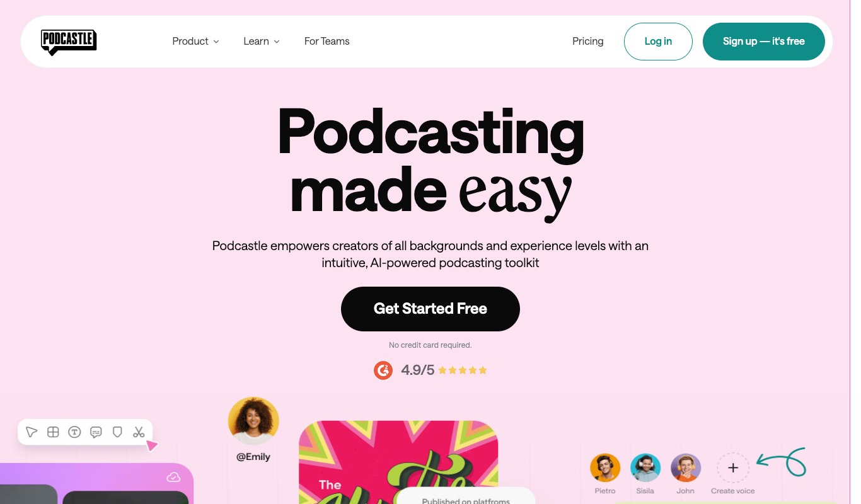The width and height of the screenshot is (861, 504).
Task: Click the G2 rating badge icon
Action: pos(383,370)
